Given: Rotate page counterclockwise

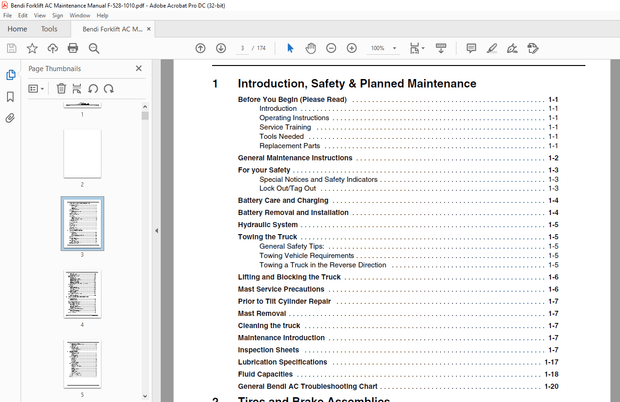Looking at the screenshot, I should pos(93,89).
